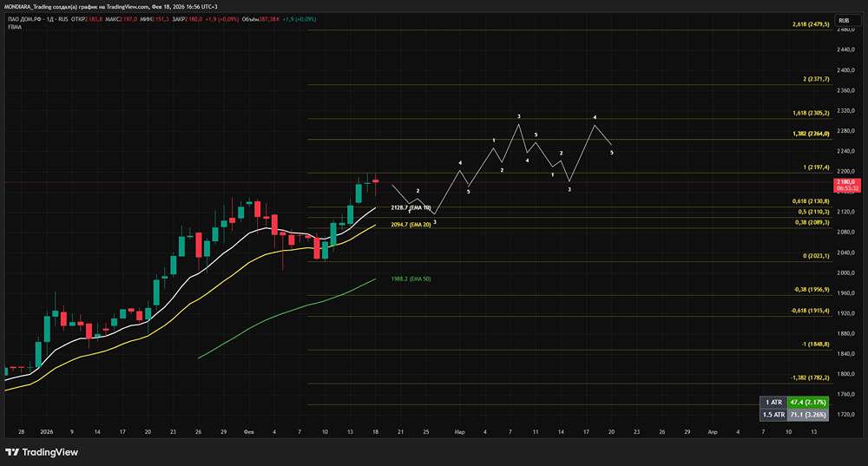868x466 pixels.
Task: Select the МИН 2 151,3 low value
Action: [155, 19]
